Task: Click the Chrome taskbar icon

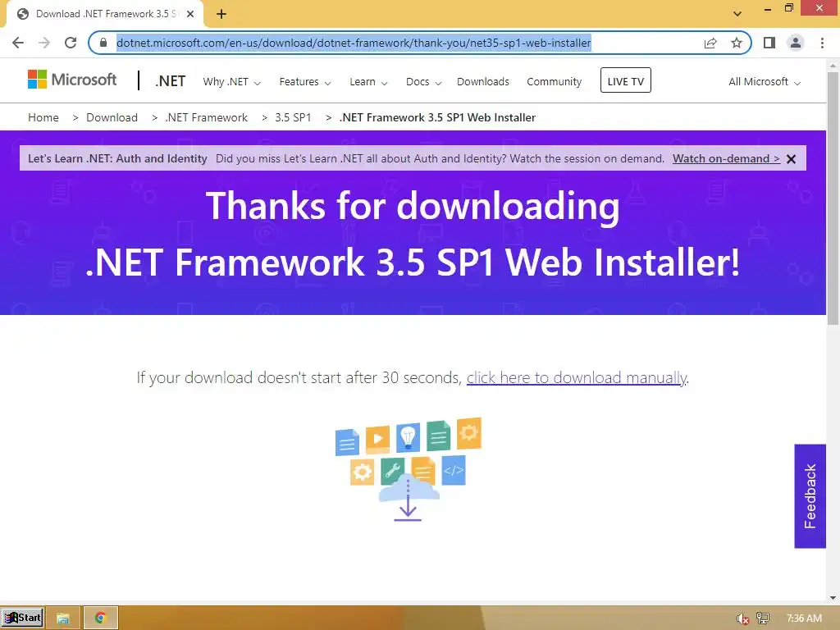Action: [100, 619]
